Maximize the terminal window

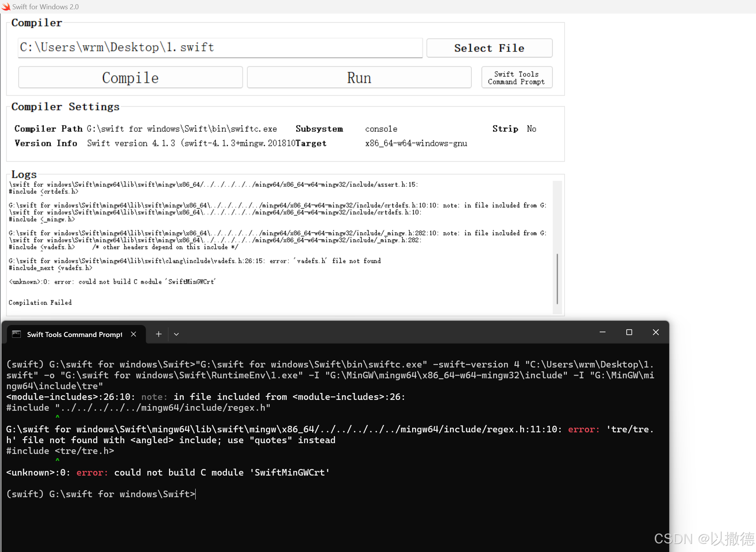(x=629, y=332)
